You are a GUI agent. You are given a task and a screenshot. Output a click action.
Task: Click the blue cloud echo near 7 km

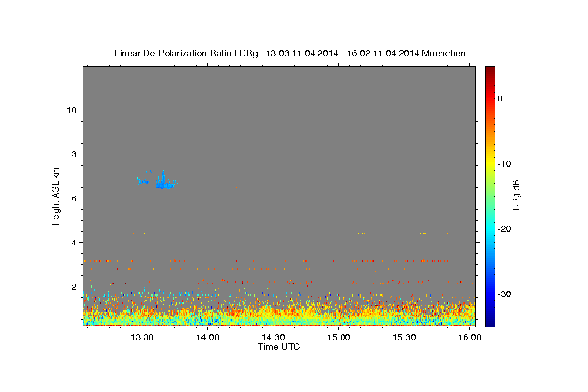(x=158, y=180)
